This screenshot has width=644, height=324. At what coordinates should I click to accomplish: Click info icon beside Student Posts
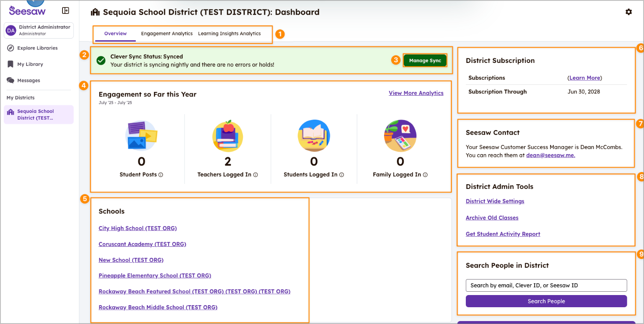click(x=161, y=175)
